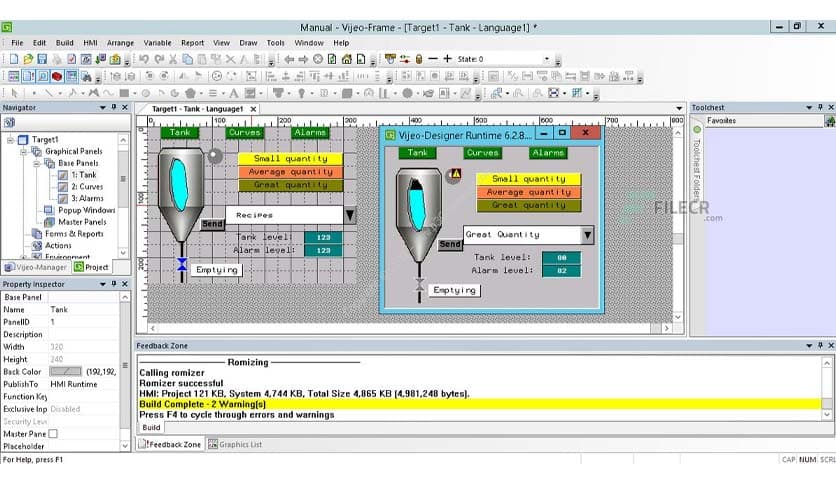This screenshot has width=836, height=484.
Task: Select 2: Curves panel in tree
Action: pyautogui.click(x=87, y=187)
